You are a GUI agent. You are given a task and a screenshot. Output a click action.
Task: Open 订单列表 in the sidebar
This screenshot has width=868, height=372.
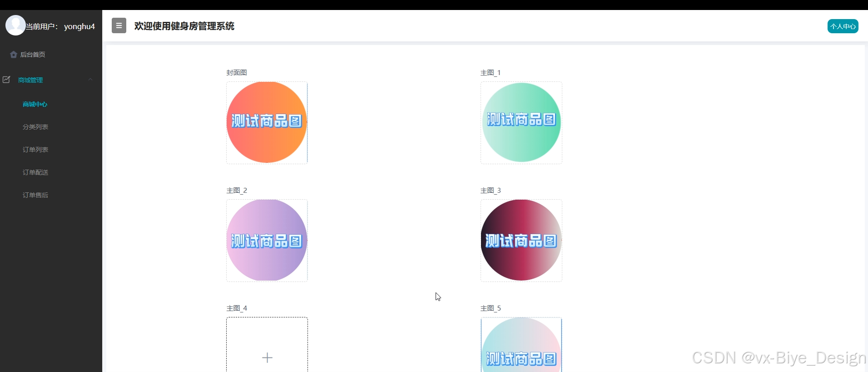35,150
